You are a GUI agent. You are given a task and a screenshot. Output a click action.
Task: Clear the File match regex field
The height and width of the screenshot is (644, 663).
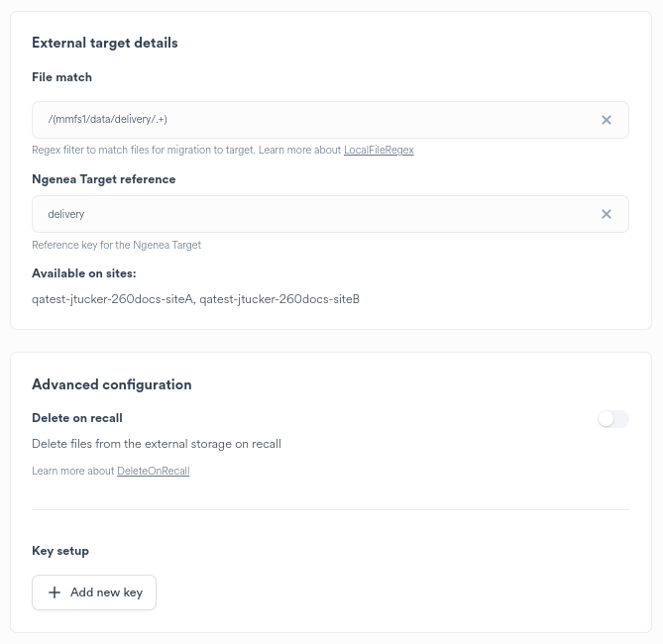tap(607, 120)
